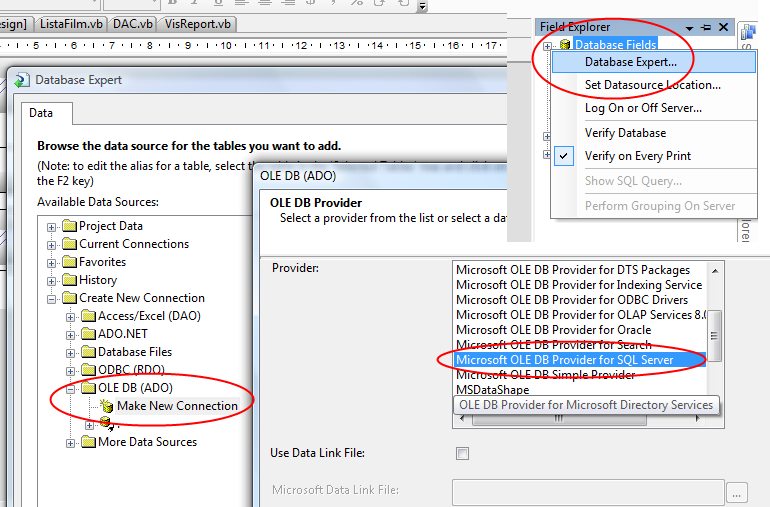Click Verify Database menu entry
This screenshot has width=770, height=507.
pyautogui.click(x=625, y=133)
